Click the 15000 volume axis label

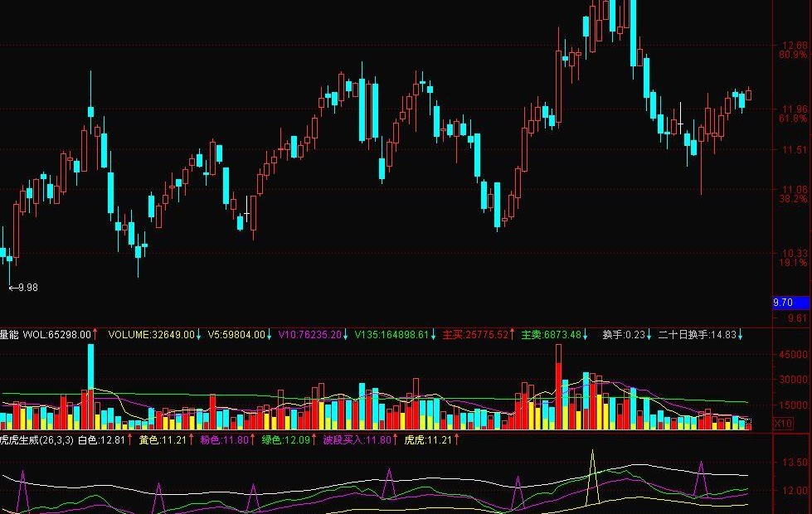(793, 405)
